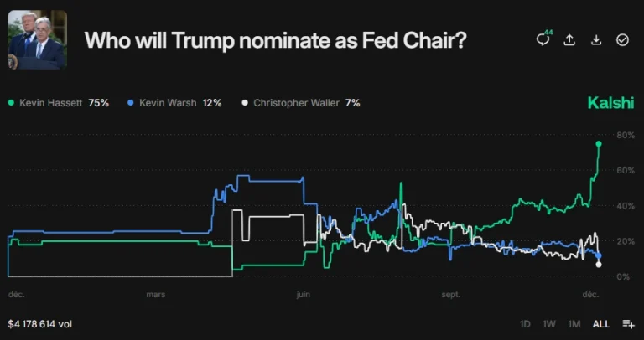Click the share upload icon
This screenshot has width=644, height=340.
(x=570, y=39)
